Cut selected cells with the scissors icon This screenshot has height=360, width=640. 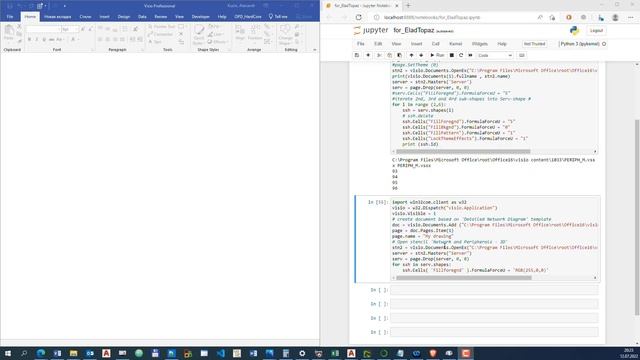pyautogui.click(x=379, y=55)
